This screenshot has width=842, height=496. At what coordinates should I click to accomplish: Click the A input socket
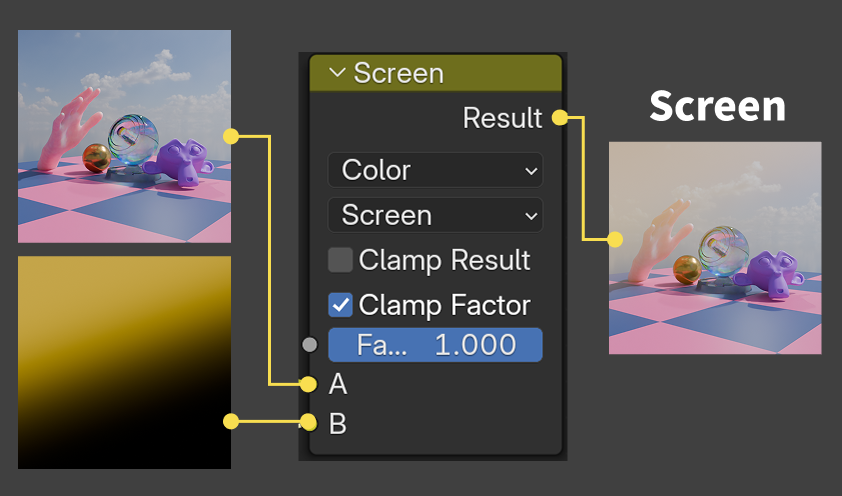click(x=308, y=384)
